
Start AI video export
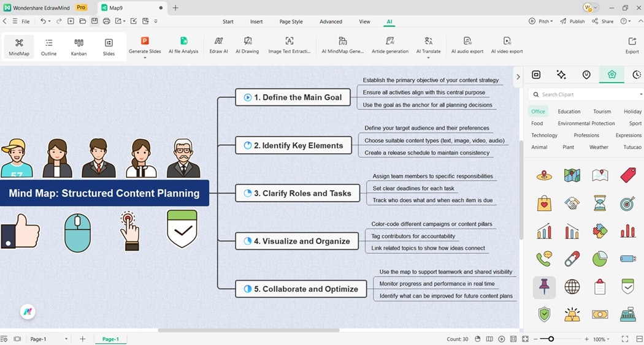coord(507,45)
